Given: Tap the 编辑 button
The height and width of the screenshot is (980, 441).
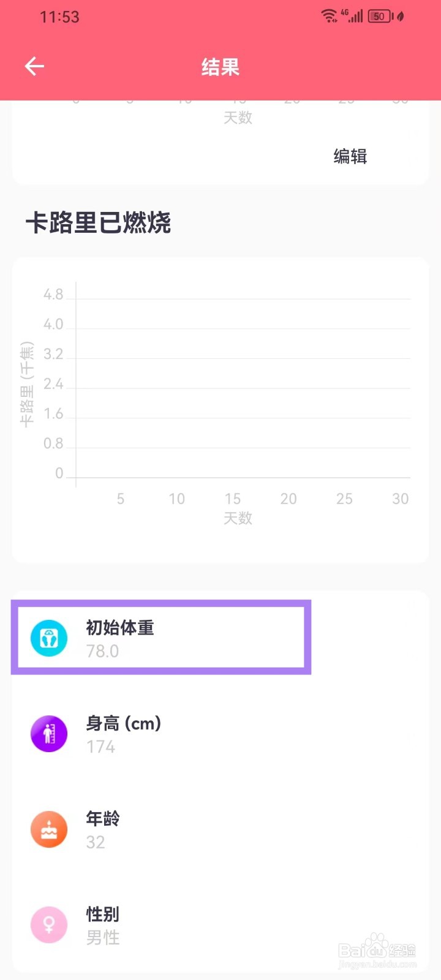Looking at the screenshot, I should tap(350, 157).
